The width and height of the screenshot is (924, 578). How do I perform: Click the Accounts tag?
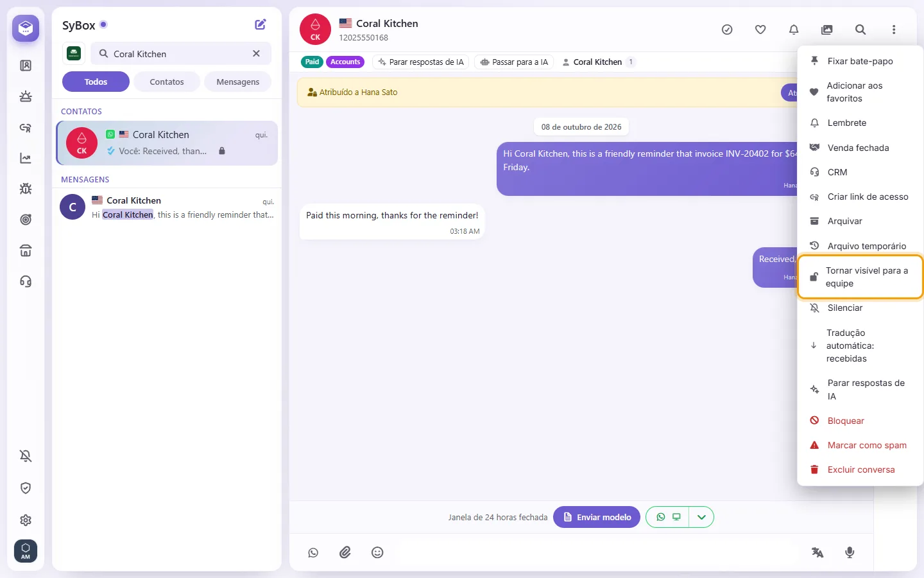click(x=345, y=62)
